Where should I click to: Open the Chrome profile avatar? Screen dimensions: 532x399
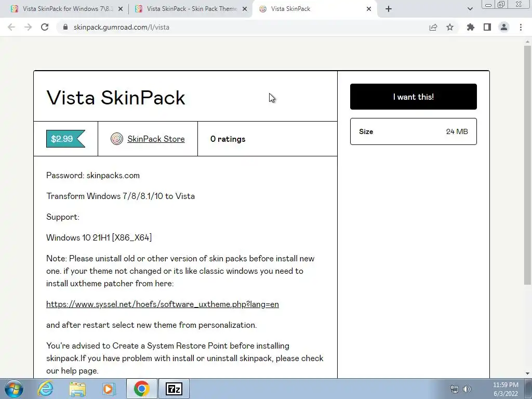click(x=504, y=27)
